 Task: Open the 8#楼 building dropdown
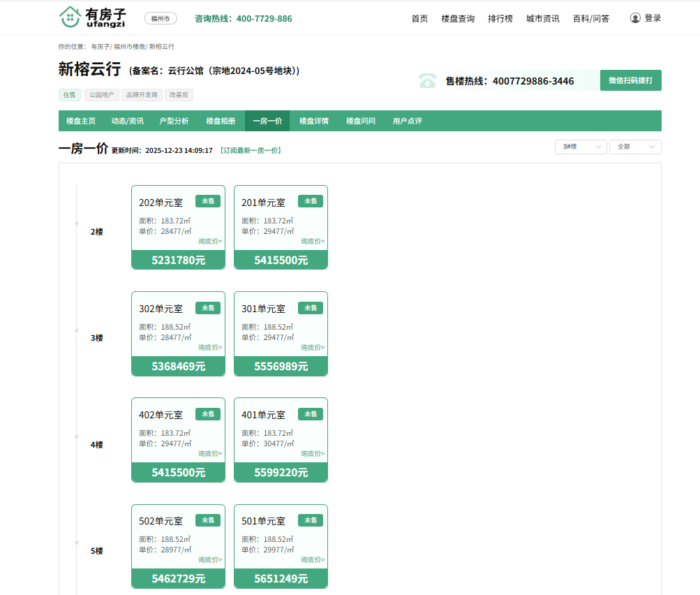point(580,147)
